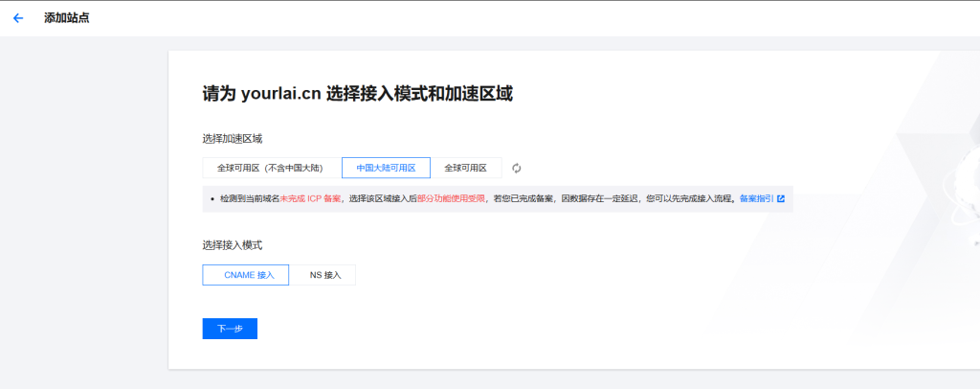
Task: Choose the 全球可用区 acceleration region
Action: (466, 168)
